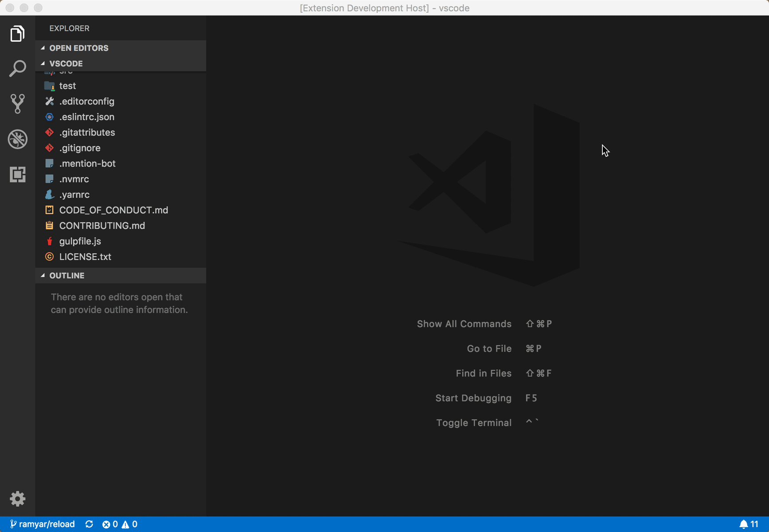Switch branch via ramyar/reload in status bar
This screenshot has height=532, width=769.
[x=43, y=524]
